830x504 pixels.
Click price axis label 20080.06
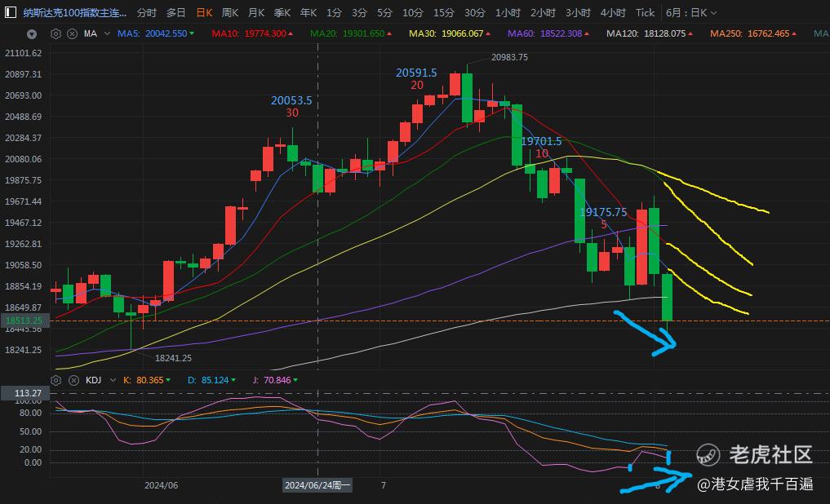24,159
